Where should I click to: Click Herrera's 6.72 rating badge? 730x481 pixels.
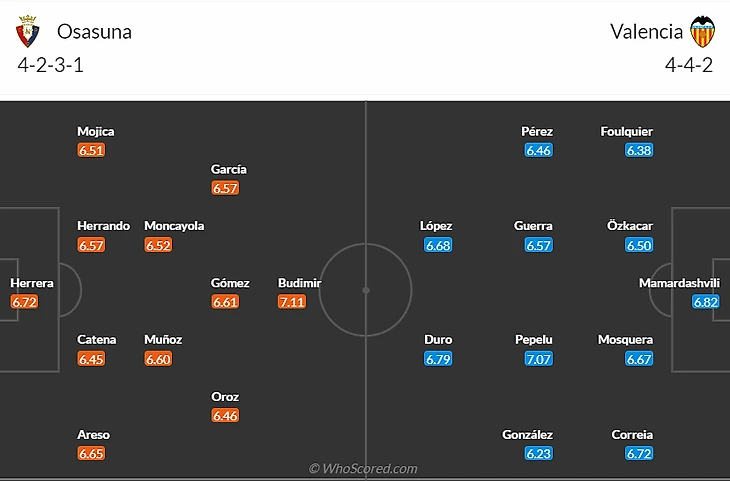coord(24,302)
